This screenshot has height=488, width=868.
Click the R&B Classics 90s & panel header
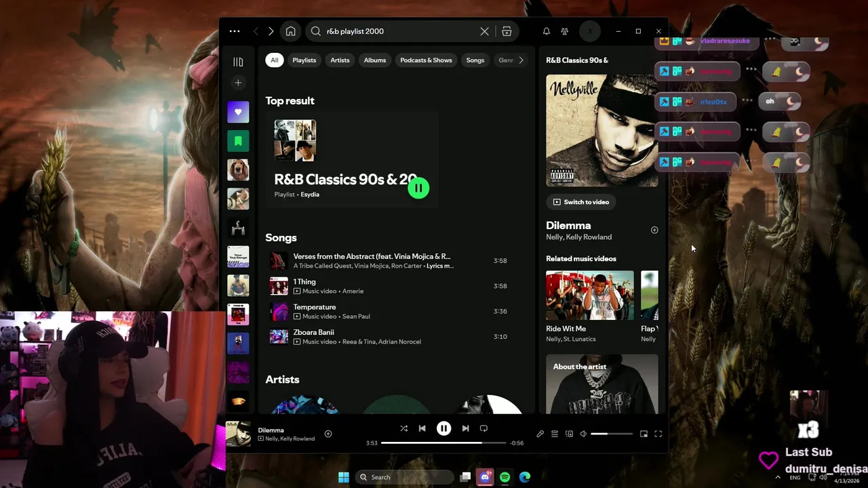pyautogui.click(x=577, y=60)
